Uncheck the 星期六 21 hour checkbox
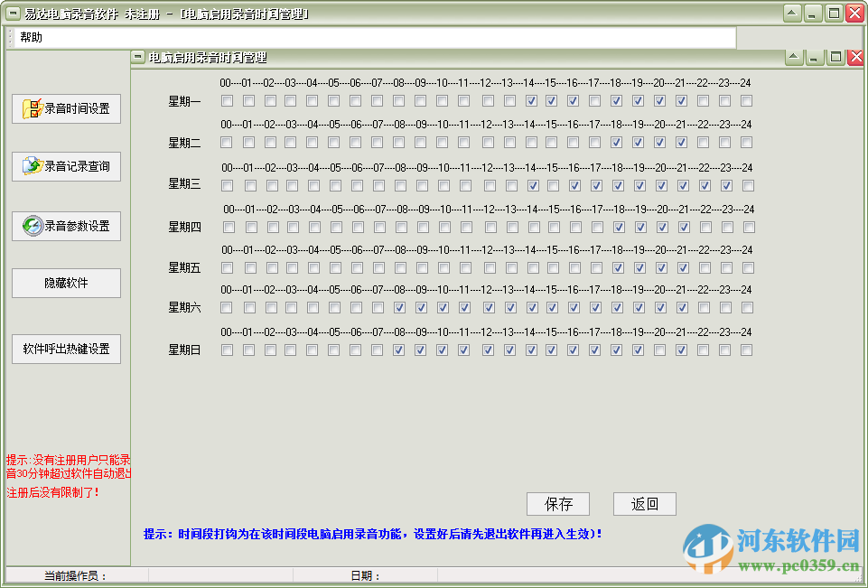 tap(682, 307)
